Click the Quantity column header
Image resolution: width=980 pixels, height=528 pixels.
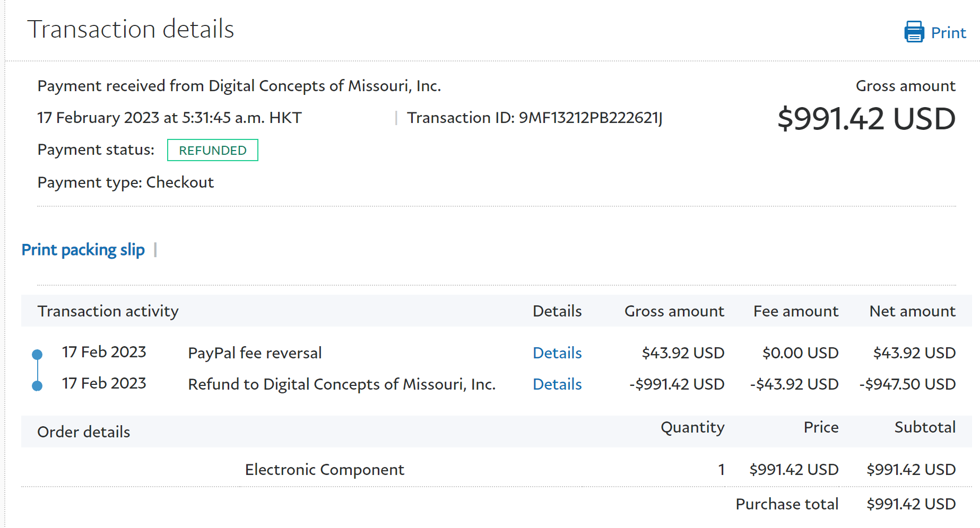[692, 427]
